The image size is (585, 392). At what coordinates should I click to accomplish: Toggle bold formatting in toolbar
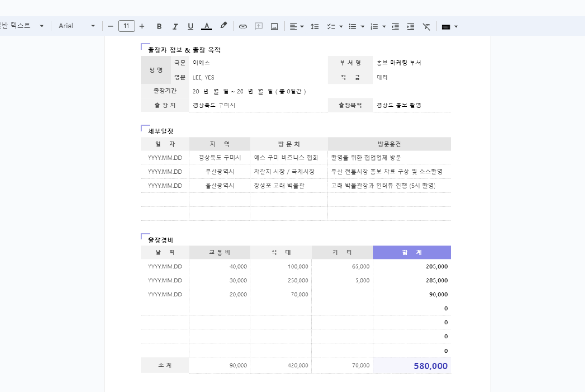(159, 26)
